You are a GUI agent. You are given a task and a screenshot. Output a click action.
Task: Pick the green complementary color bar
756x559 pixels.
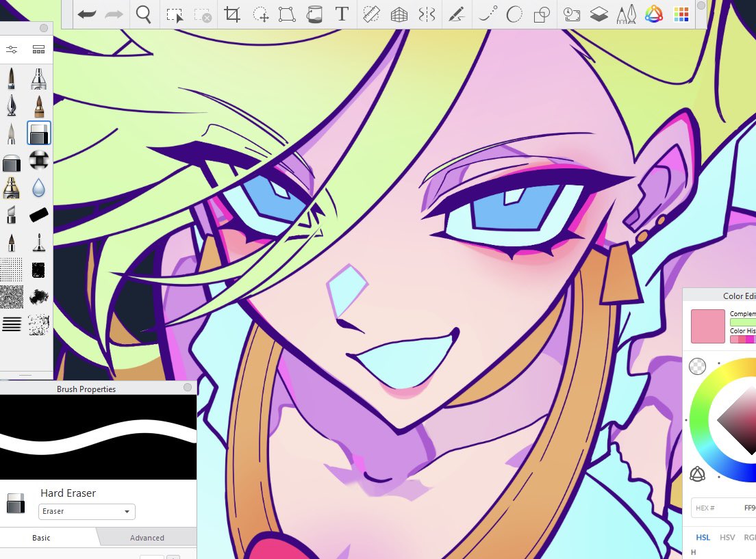[742, 322]
